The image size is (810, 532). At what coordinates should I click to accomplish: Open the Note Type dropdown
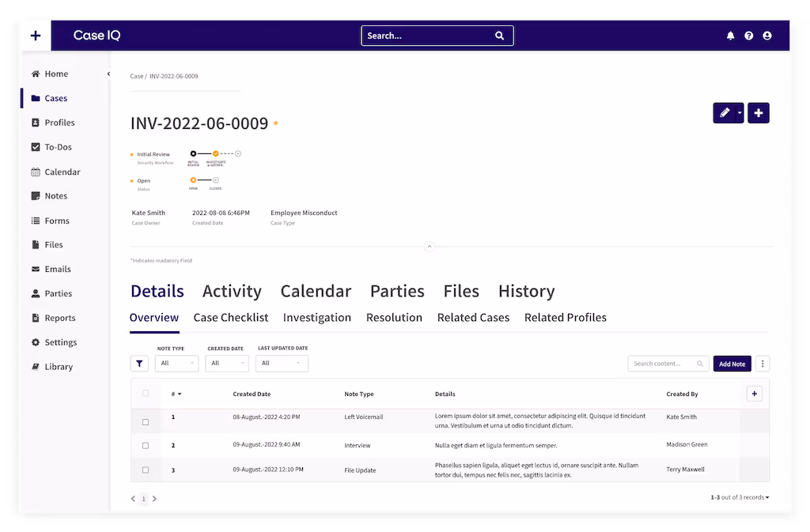pyautogui.click(x=176, y=364)
